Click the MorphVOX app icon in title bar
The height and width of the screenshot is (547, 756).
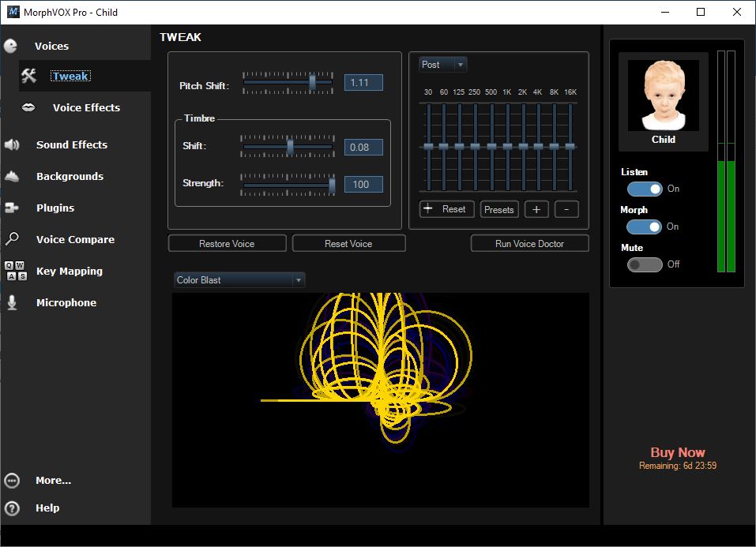tap(13, 12)
